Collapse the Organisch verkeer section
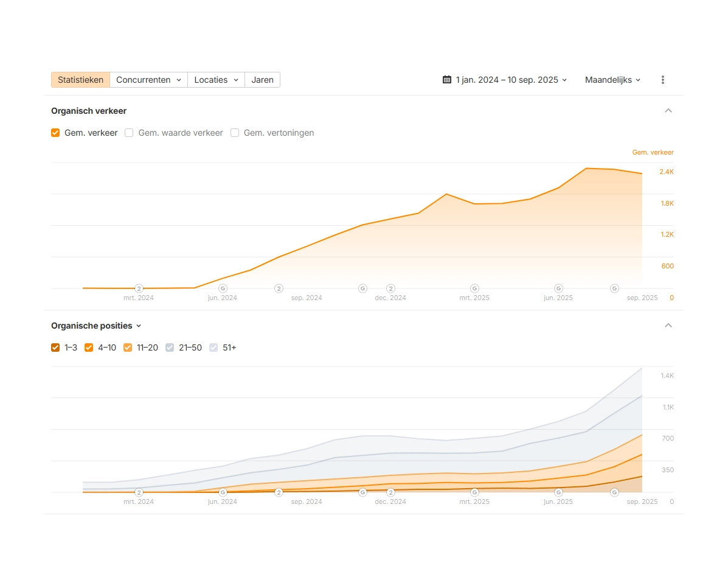This screenshot has height=580, width=728. pos(668,111)
